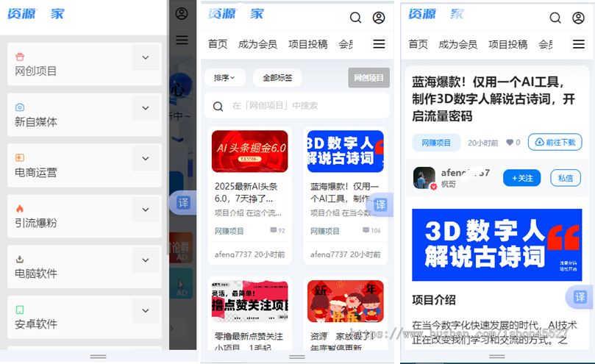This screenshot has height=364, width=595.
Task: Click the 前往下载 download button
Action: click(x=555, y=142)
